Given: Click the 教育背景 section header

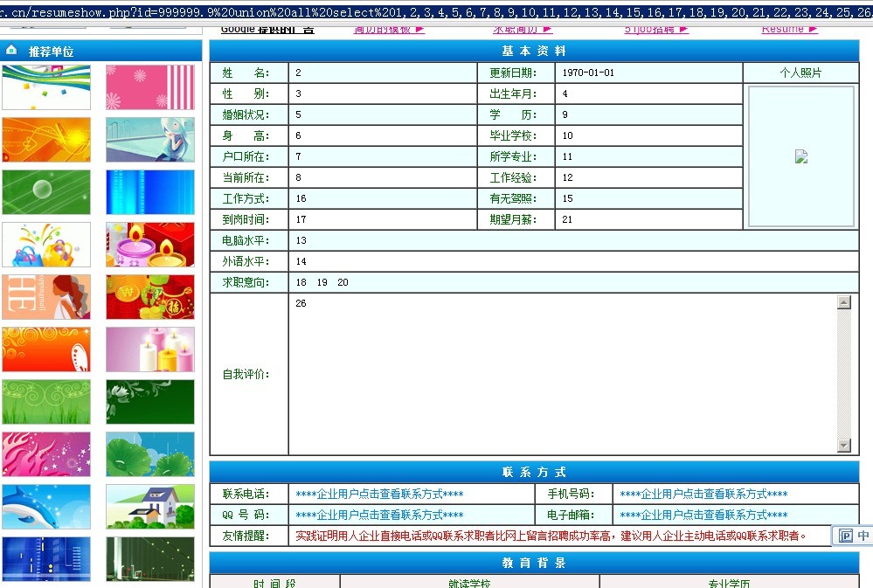Looking at the screenshot, I should pyautogui.click(x=534, y=563).
